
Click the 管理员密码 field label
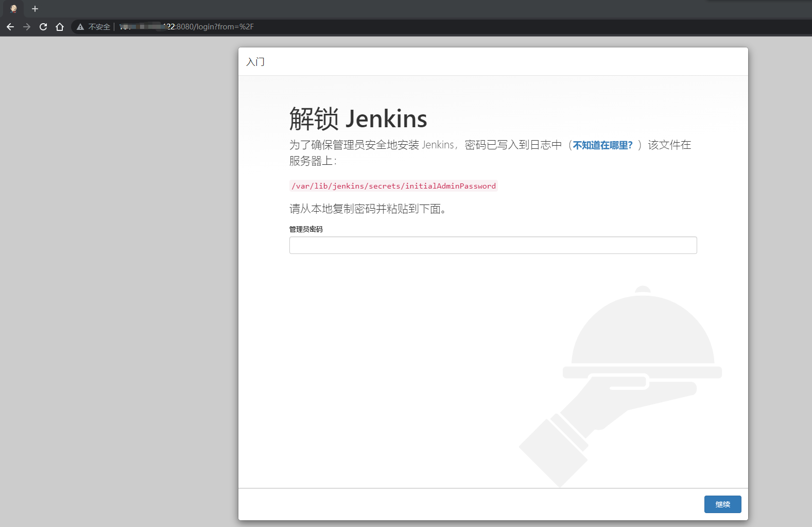coord(306,229)
